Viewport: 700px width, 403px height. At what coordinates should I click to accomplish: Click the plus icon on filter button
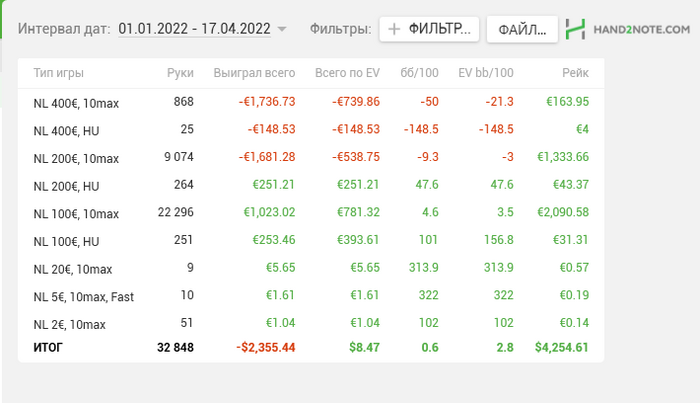click(395, 29)
